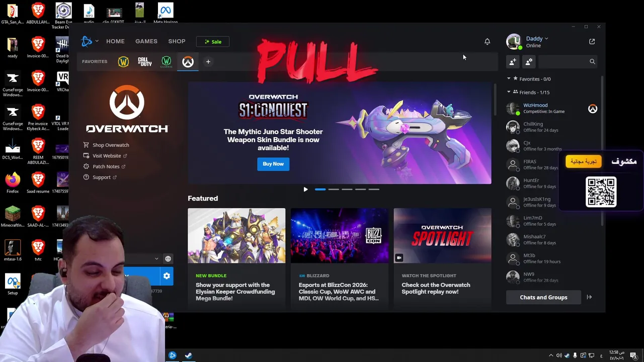The image size is (644, 362).
Task: Select friend NW9
Action: [552, 277]
